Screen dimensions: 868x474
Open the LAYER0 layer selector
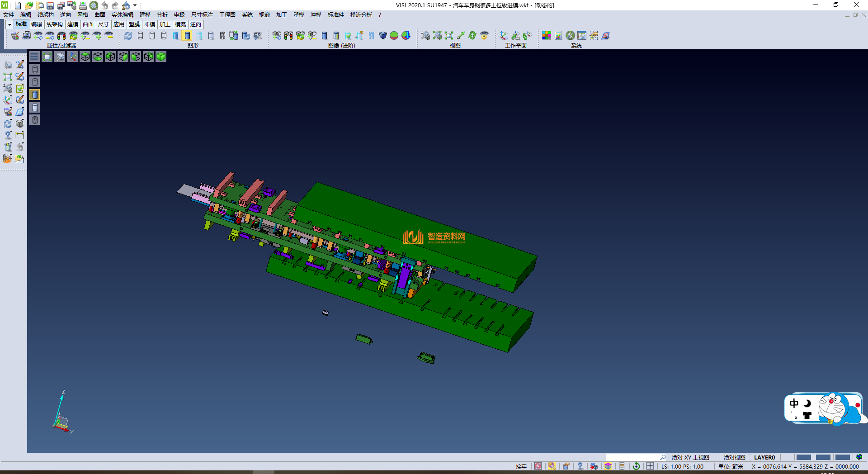(764, 457)
